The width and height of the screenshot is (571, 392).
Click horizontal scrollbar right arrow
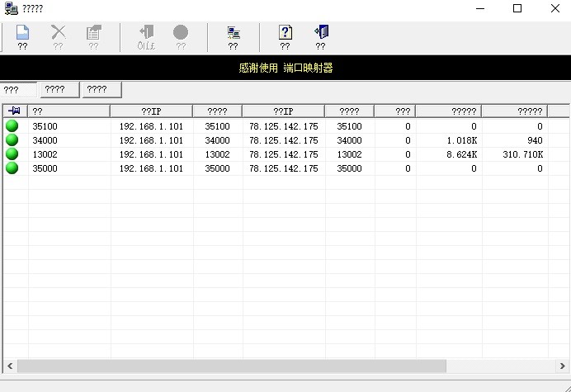(x=564, y=365)
